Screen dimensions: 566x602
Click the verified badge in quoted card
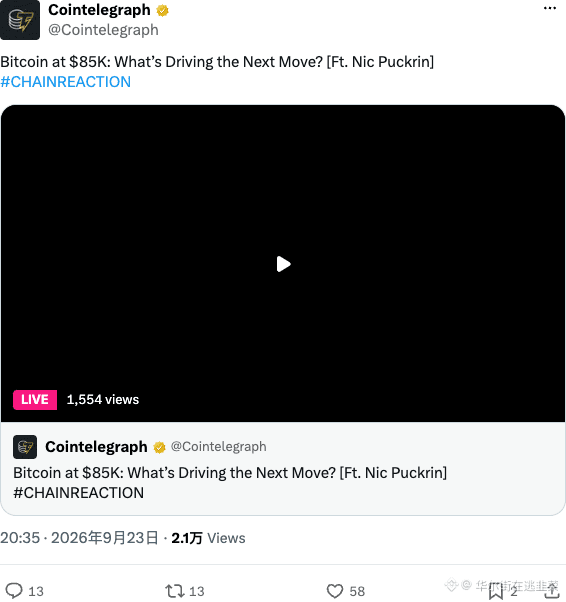pyautogui.click(x=159, y=447)
